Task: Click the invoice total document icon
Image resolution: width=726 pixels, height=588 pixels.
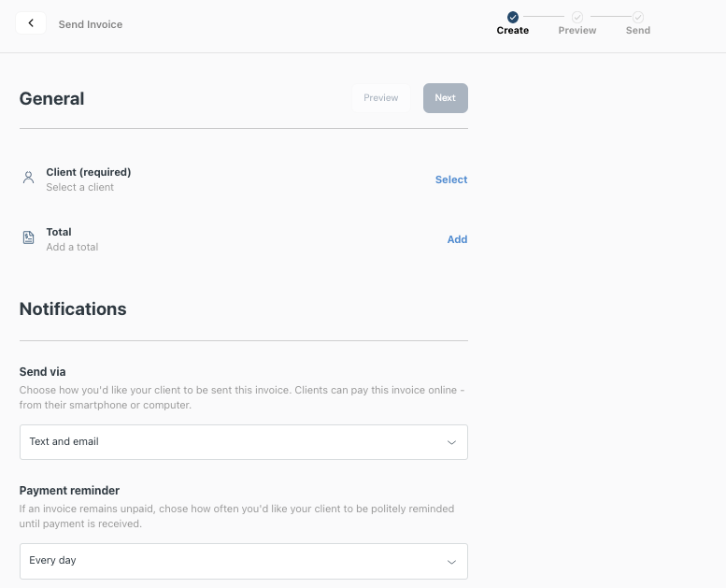Action: 28,237
